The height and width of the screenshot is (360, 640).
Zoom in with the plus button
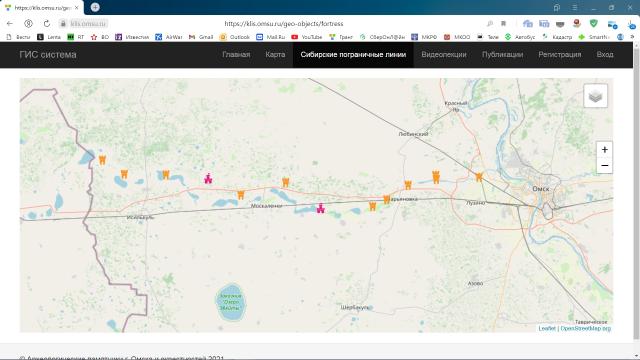[604, 150]
